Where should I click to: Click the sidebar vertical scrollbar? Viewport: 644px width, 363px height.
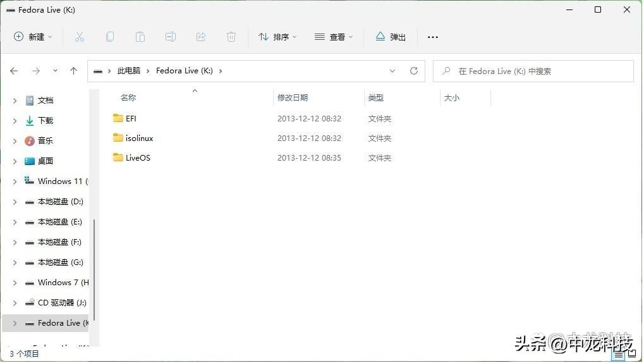[94, 269]
